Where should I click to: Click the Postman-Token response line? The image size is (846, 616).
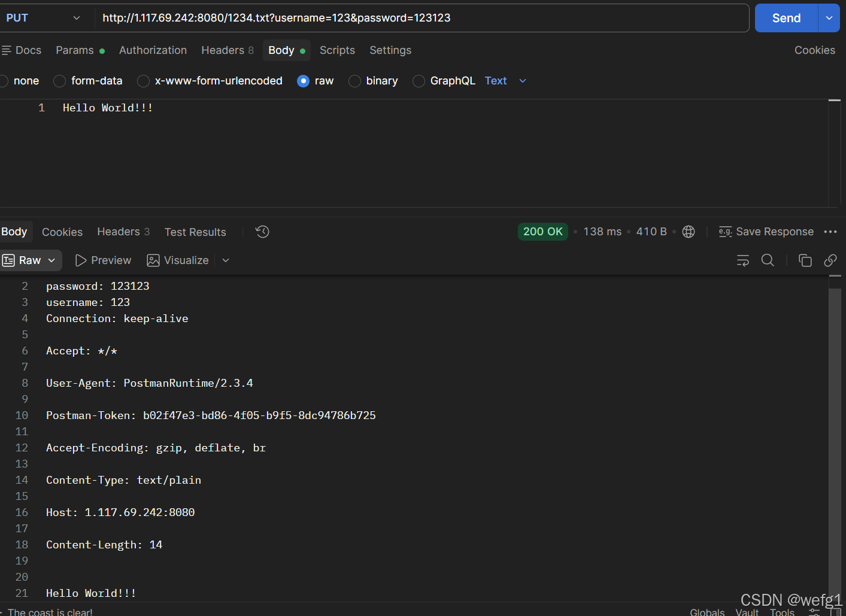tap(211, 415)
